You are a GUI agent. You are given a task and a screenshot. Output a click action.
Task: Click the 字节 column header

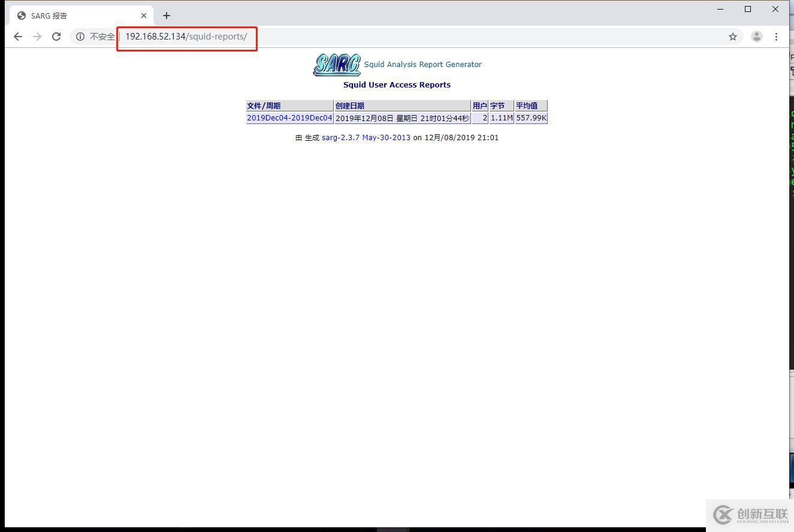pos(498,105)
